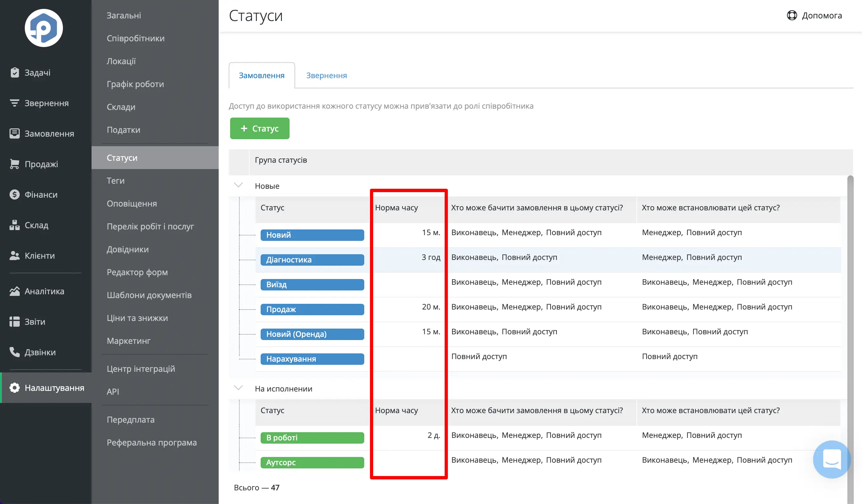Screen dimensions: 862x504
Task: Open the Нарахування status
Action: coord(312,359)
